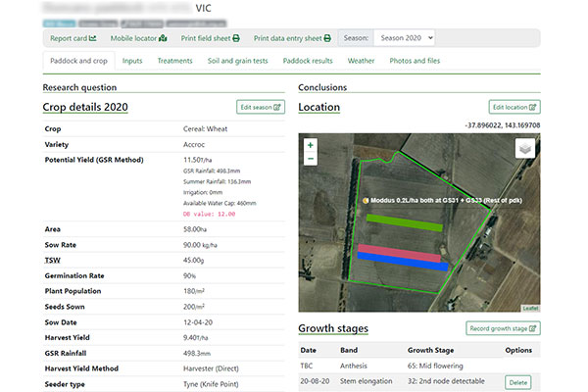Click the Potential Yield 11.50t/ha value

point(197,160)
